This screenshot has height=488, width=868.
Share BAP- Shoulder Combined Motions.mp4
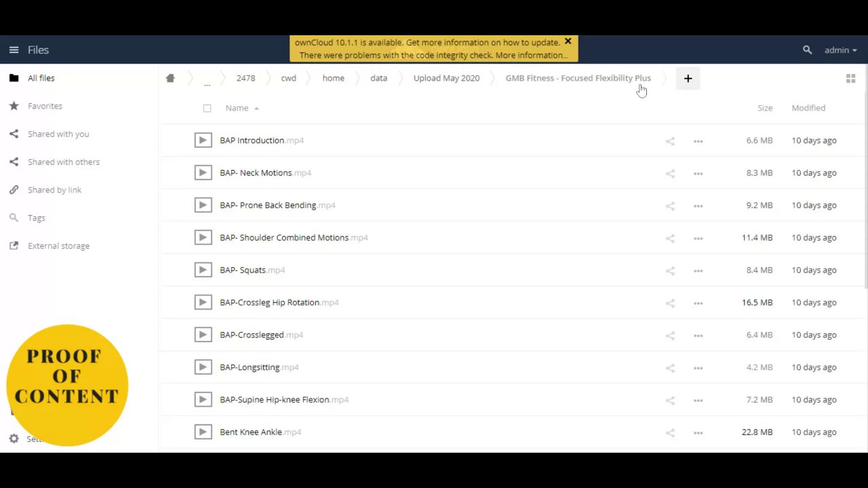[670, 239]
